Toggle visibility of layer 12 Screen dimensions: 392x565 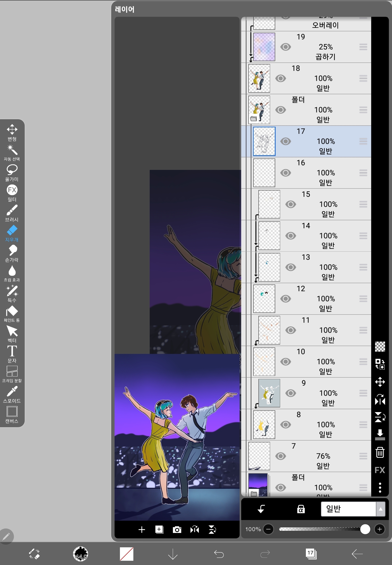286,299
